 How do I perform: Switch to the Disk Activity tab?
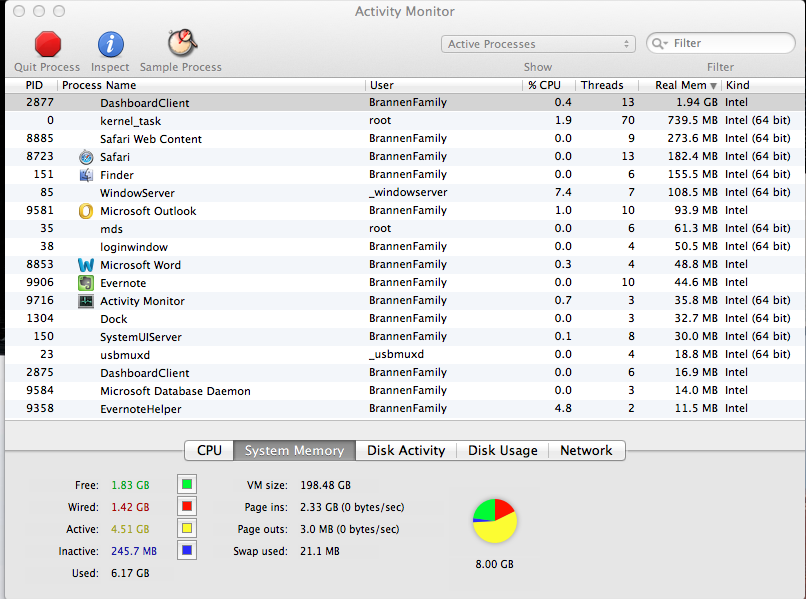pos(406,450)
